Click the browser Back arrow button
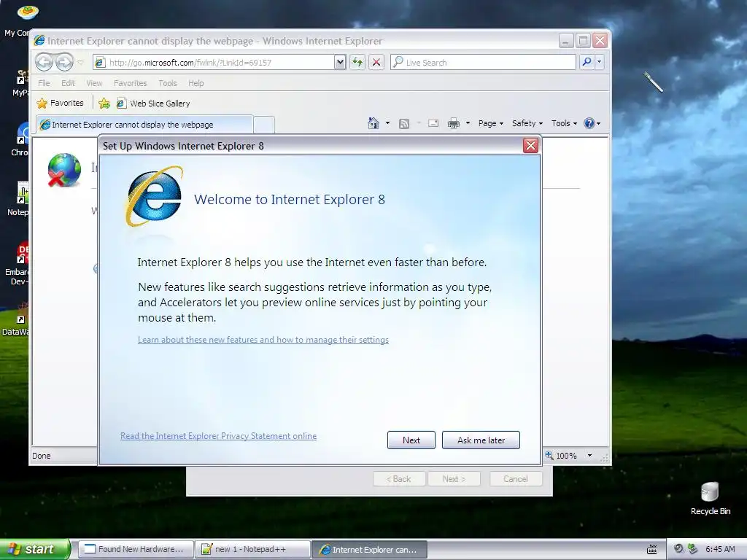 [44, 62]
